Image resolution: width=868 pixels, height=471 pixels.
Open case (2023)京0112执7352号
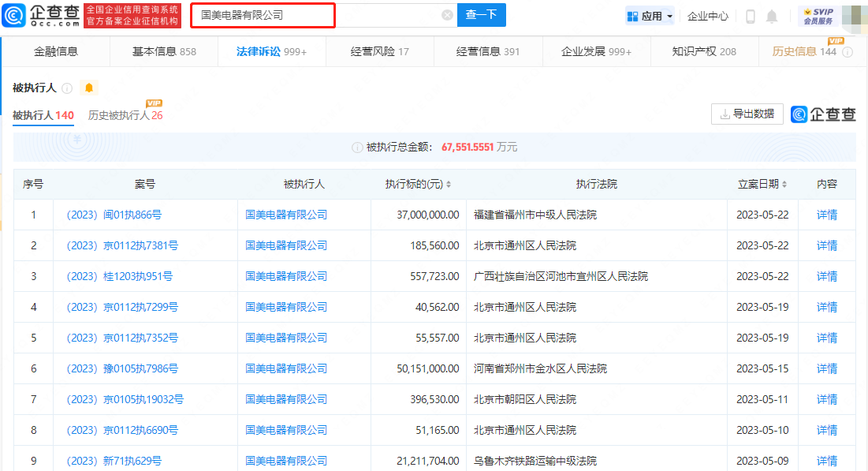coord(122,338)
